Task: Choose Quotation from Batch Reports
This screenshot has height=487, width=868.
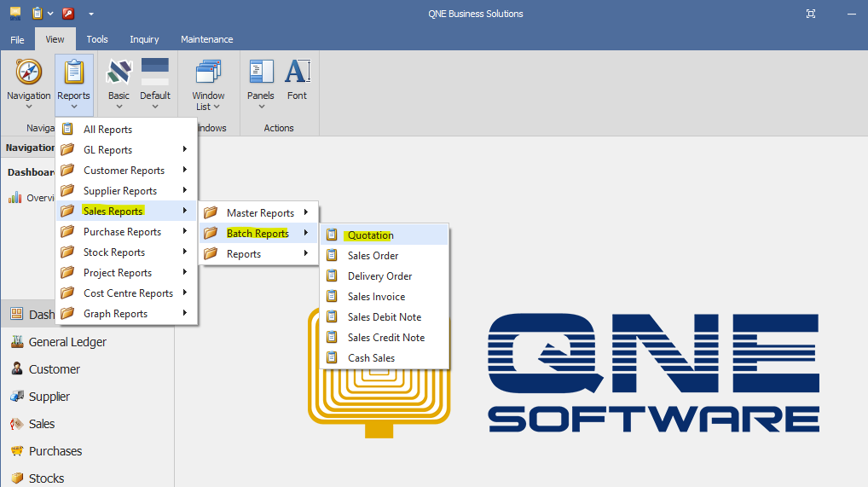Action: tap(385, 235)
